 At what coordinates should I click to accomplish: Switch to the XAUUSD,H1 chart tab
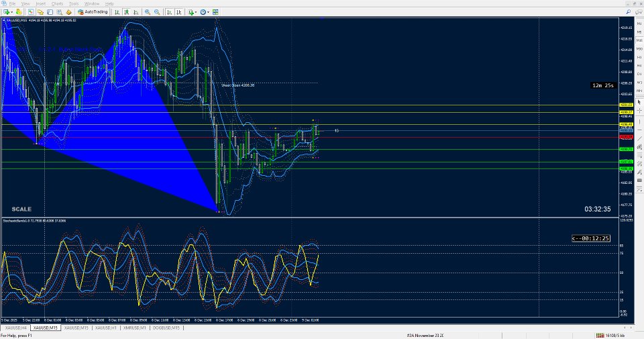106,328
